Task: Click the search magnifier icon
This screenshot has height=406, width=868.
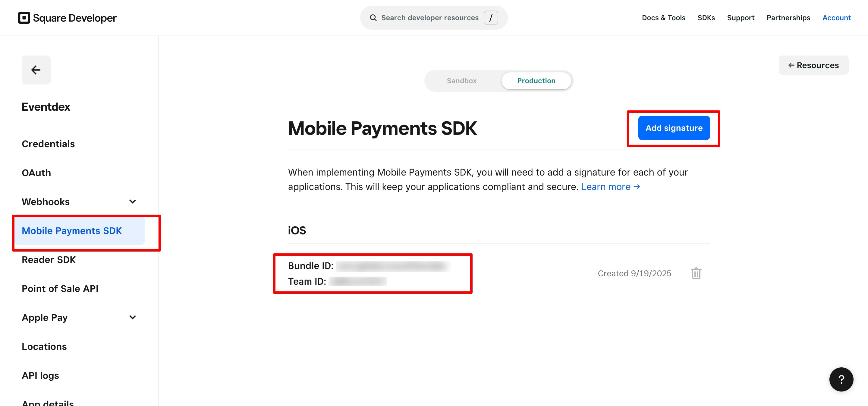Action: (x=373, y=18)
